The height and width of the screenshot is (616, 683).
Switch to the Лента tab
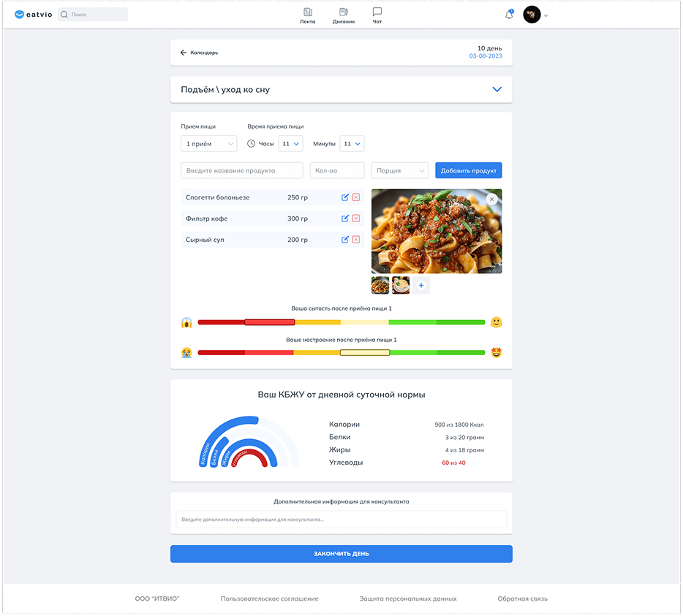[x=308, y=15]
